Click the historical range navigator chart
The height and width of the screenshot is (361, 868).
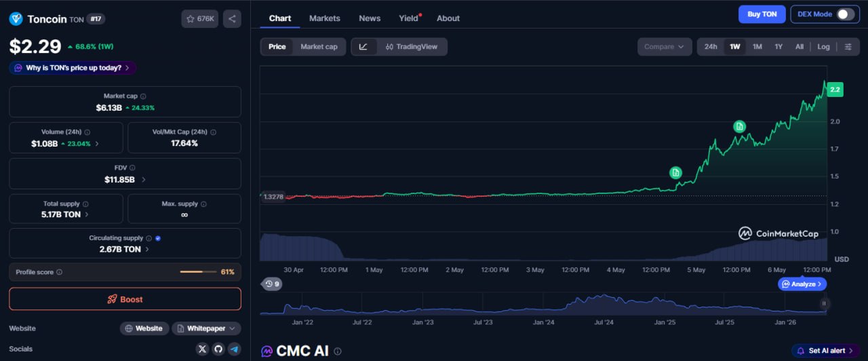coord(542,305)
